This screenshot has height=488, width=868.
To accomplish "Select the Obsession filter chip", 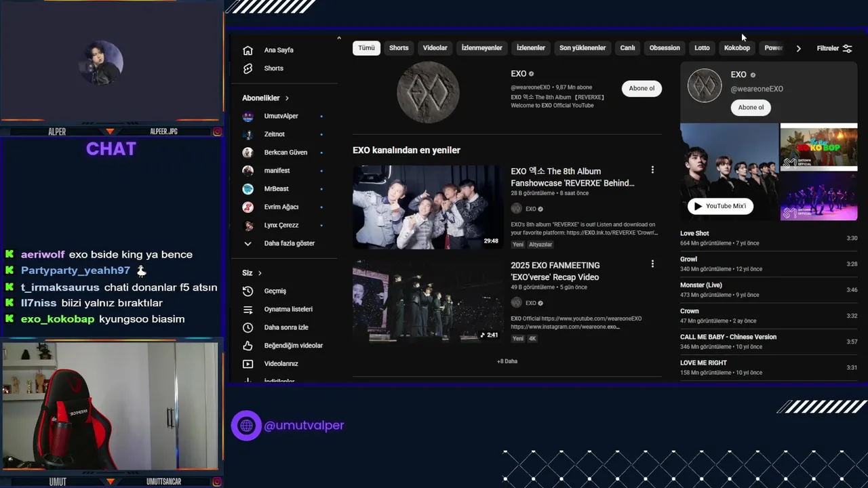I will coord(665,48).
